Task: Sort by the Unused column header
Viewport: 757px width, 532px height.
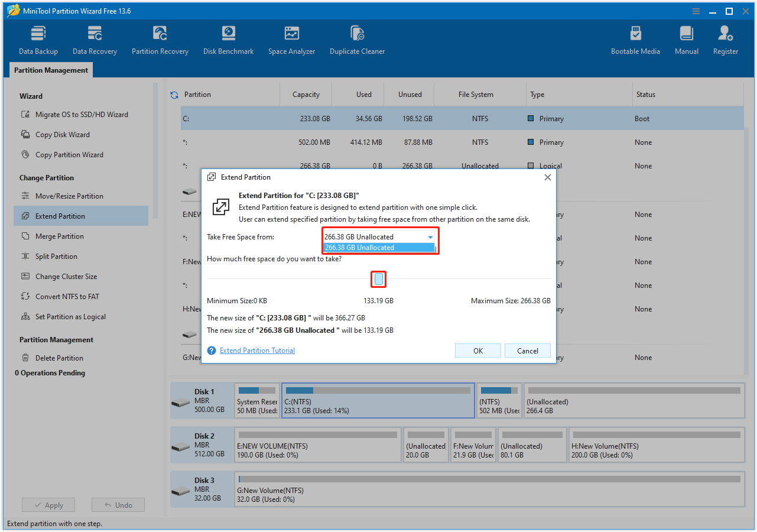Action: (x=410, y=95)
